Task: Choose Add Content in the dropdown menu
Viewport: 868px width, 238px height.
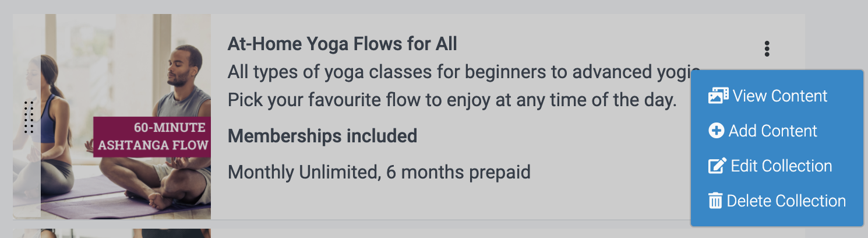Action: point(772,131)
